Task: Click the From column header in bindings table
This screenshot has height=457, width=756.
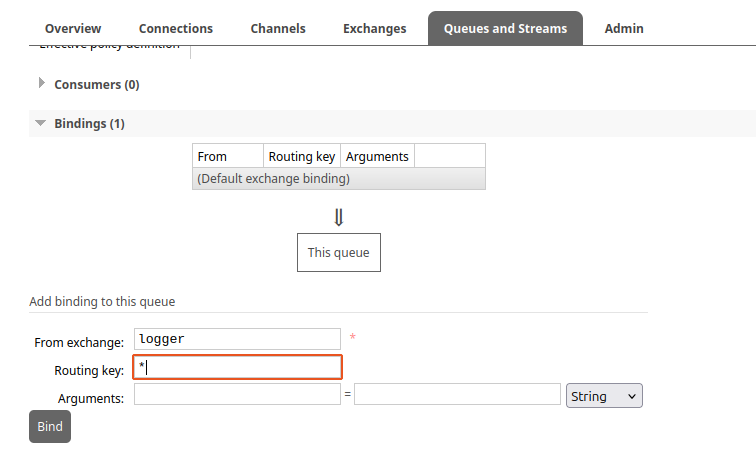Action: click(x=213, y=156)
